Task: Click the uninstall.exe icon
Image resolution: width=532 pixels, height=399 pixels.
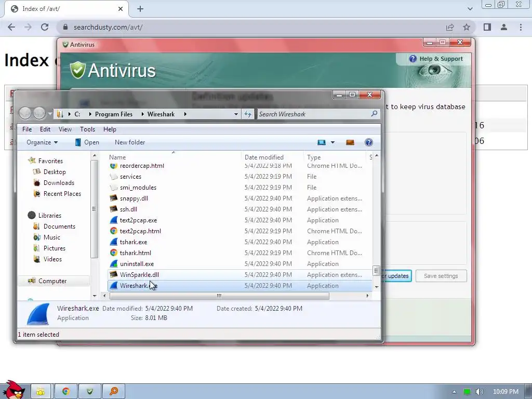Action: tap(114, 263)
